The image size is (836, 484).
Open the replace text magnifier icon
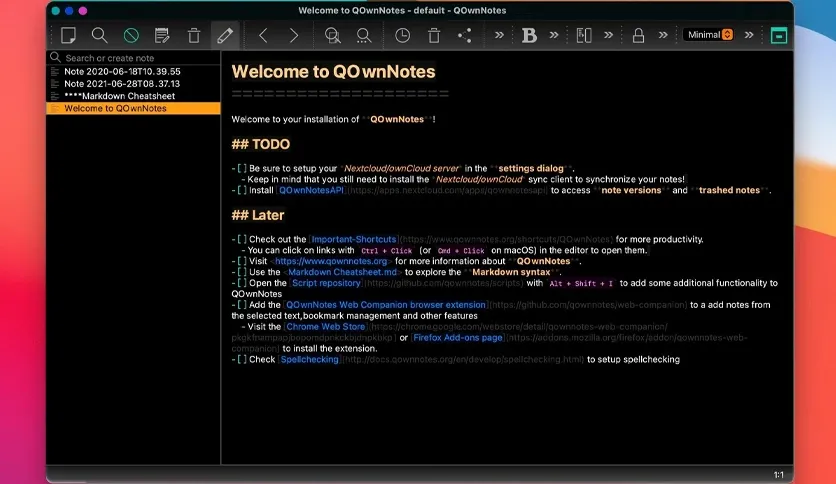tap(364, 35)
